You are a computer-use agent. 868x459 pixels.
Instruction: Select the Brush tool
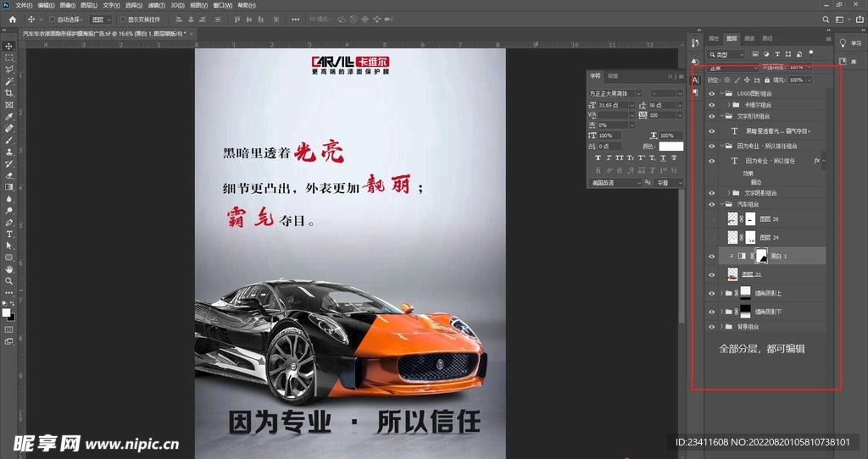pos(8,140)
